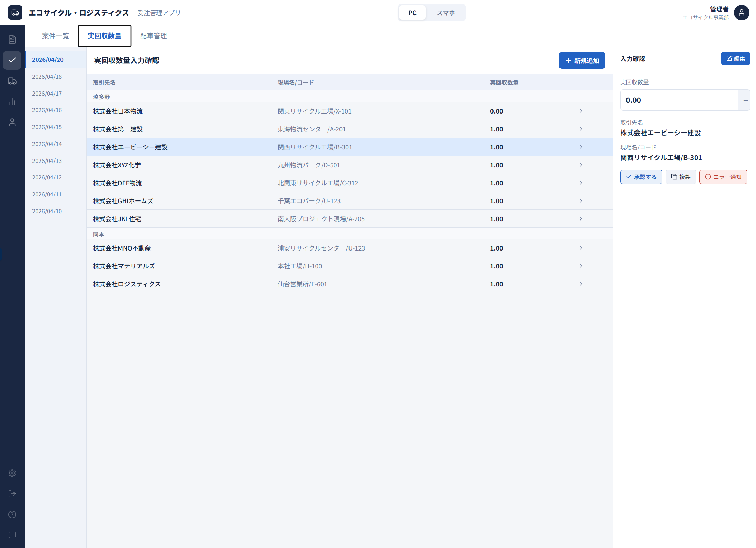Screen dimensions: 756x548
Task: Expand the 株式会社日本物流 row chevron
Action: click(x=581, y=111)
